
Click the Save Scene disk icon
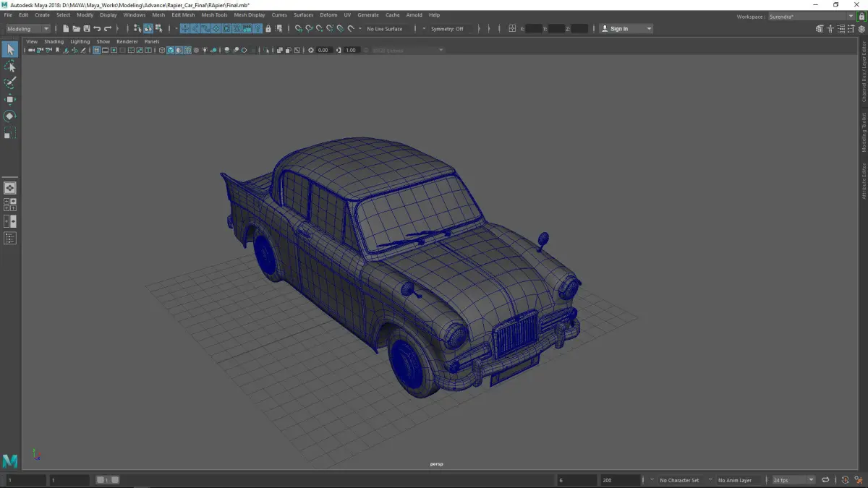pyautogui.click(x=86, y=29)
